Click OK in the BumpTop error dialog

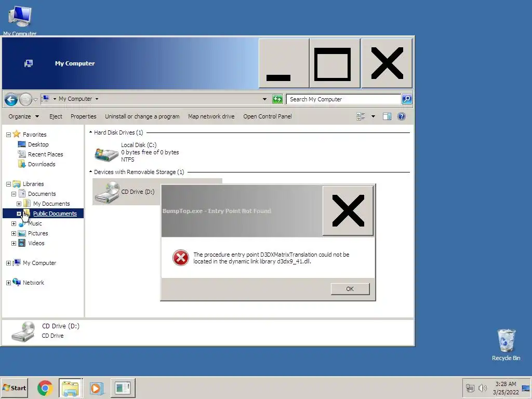coord(350,289)
